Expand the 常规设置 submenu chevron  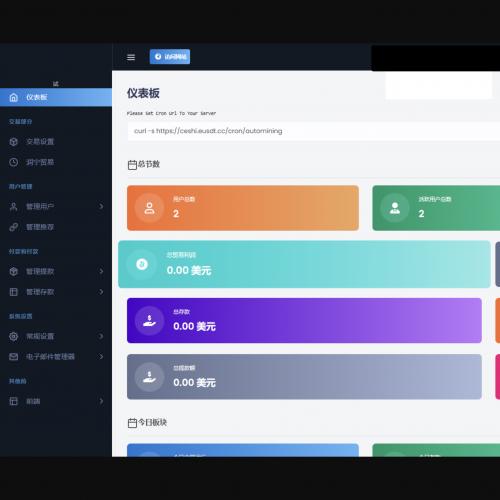click(x=101, y=336)
